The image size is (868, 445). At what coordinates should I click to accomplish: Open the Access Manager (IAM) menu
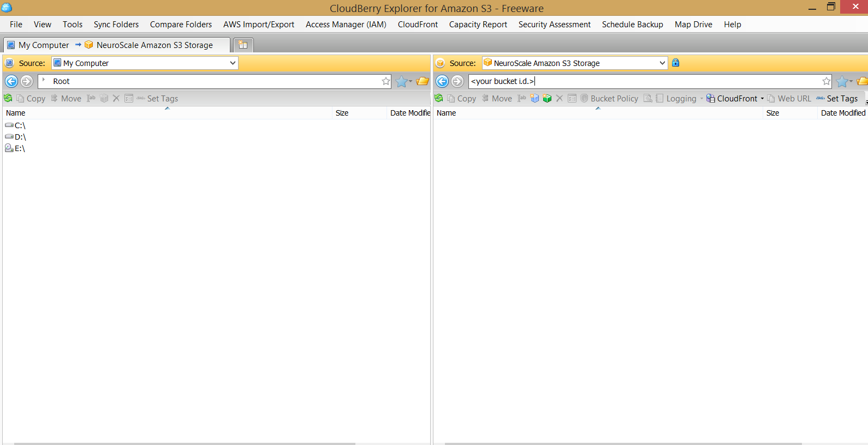tap(346, 25)
